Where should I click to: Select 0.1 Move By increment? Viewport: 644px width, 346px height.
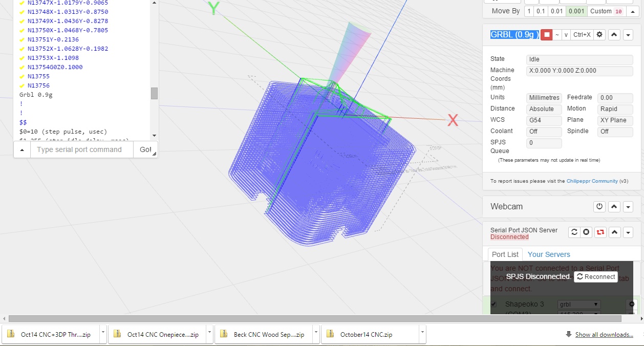(x=541, y=11)
